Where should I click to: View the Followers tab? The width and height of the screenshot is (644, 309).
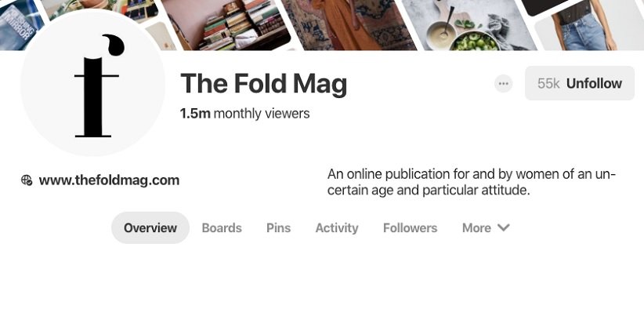coord(410,227)
